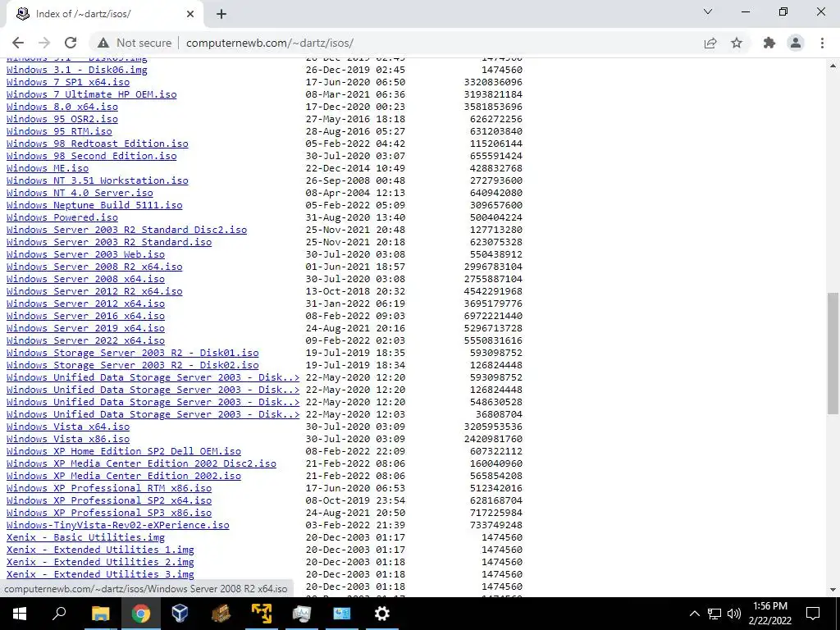Open Xenix - Extended Utilities 2.img link
This screenshot has height=630, width=840.
(x=100, y=563)
